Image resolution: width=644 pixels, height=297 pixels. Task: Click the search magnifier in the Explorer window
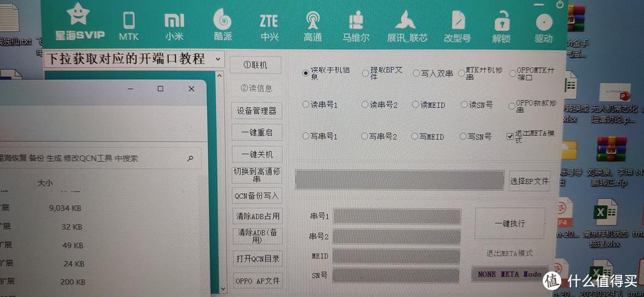[190, 158]
